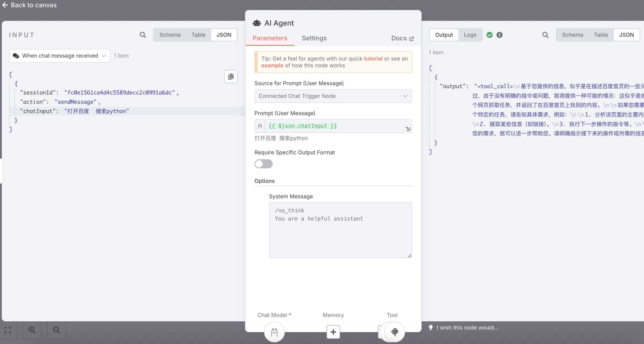644x344 pixels.
Task: Open the Source for Prompt dropdown
Action: (x=333, y=96)
